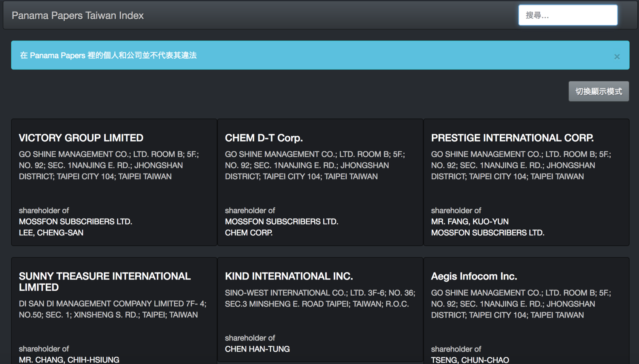This screenshot has width=639, height=364.
Task: Open SUNNY TREASURE INTERNATIONAL LIMITED title
Action: [x=104, y=281]
